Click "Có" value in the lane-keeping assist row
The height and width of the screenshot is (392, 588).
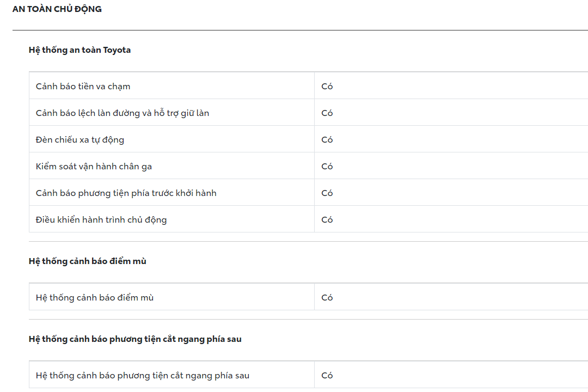(327, 113)
